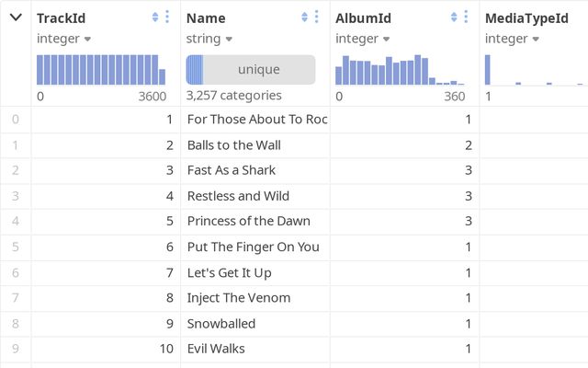Viewport: 588px width, 368px height.
Task: Select the 'Princess of the Dawn' cell
Action: [x=248, y=221]
